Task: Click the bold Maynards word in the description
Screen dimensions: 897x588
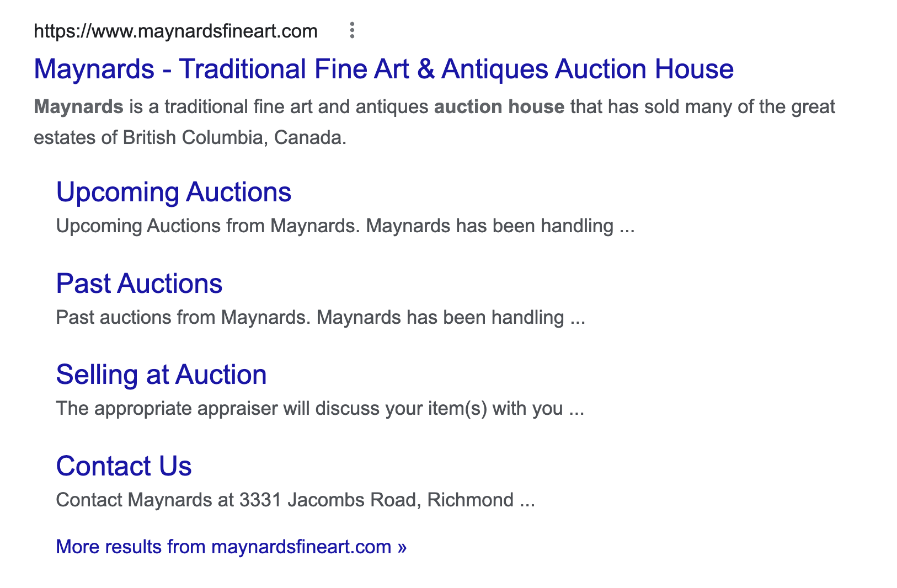Action: click(78, 106)
